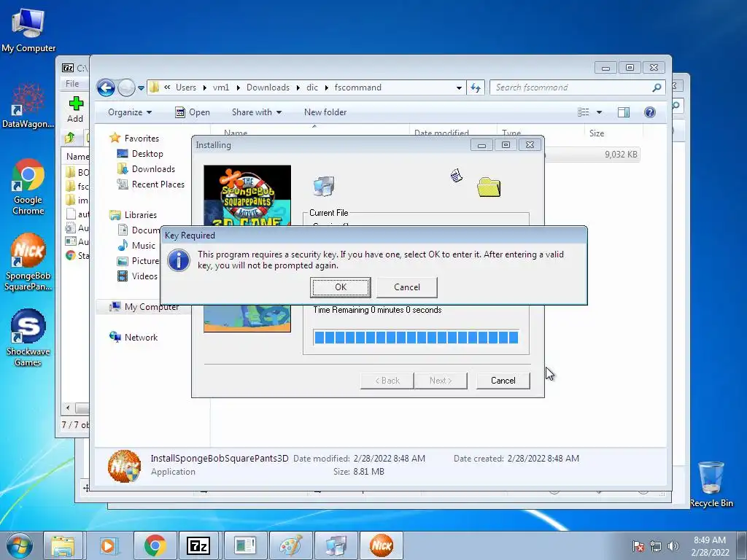Refresh the fscommand folder view

coord(476,87)
